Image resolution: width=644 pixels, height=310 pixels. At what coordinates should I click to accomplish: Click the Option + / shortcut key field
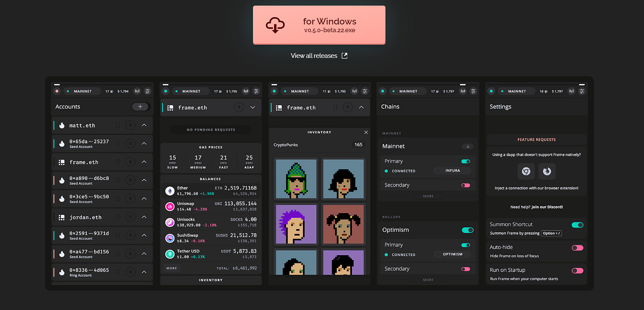(551, 233)
